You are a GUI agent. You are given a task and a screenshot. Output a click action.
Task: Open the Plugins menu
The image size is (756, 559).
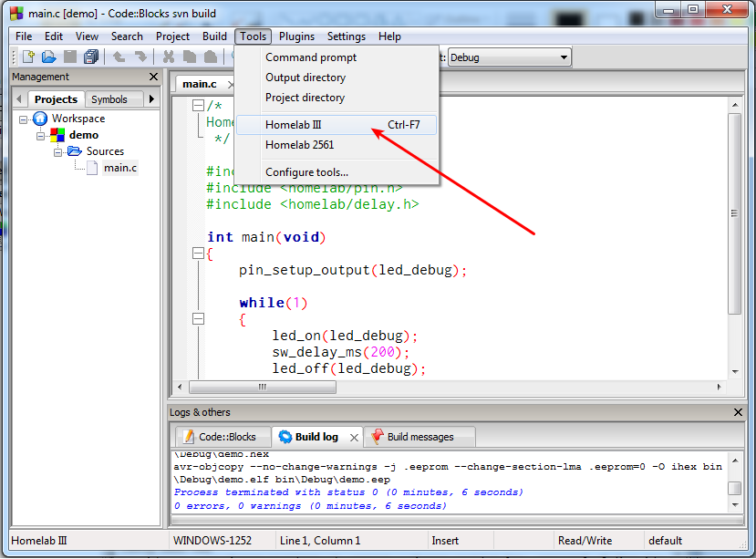click(296, 36)
